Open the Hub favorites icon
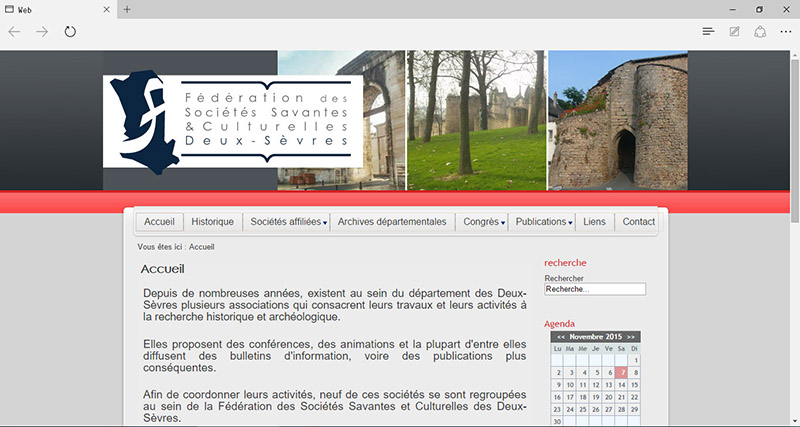Screen dimensions: 800x427 tap(708, 32)
